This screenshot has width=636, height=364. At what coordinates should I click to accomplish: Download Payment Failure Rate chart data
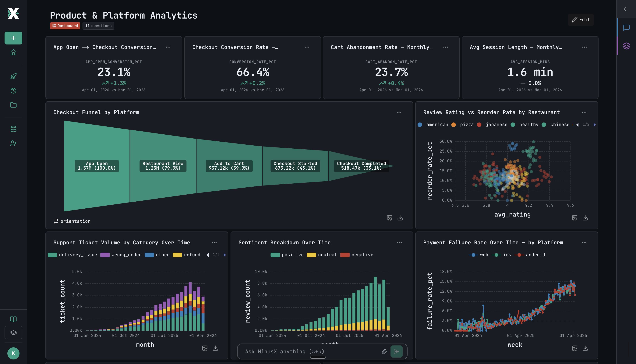pos(585,348)
